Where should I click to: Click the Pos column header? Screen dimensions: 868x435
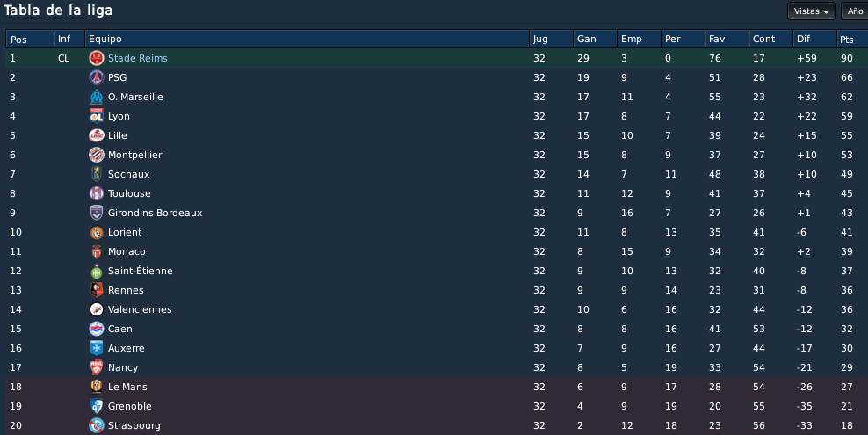(x=29, y=39)
